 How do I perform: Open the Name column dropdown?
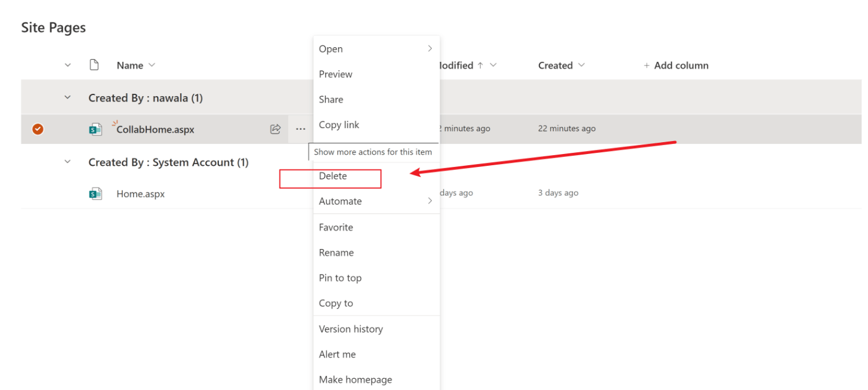(x=152, y=65)
